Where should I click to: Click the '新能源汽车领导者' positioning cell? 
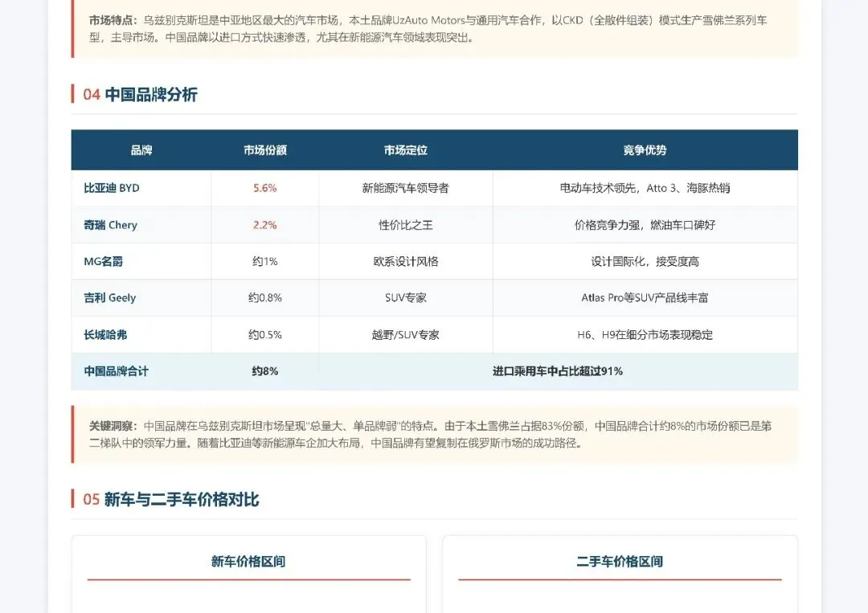(x=406, y=188)
